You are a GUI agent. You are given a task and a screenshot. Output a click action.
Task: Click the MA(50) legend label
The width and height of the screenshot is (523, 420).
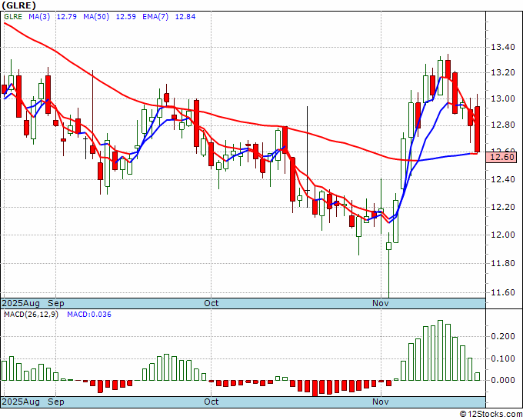point(96,17)
